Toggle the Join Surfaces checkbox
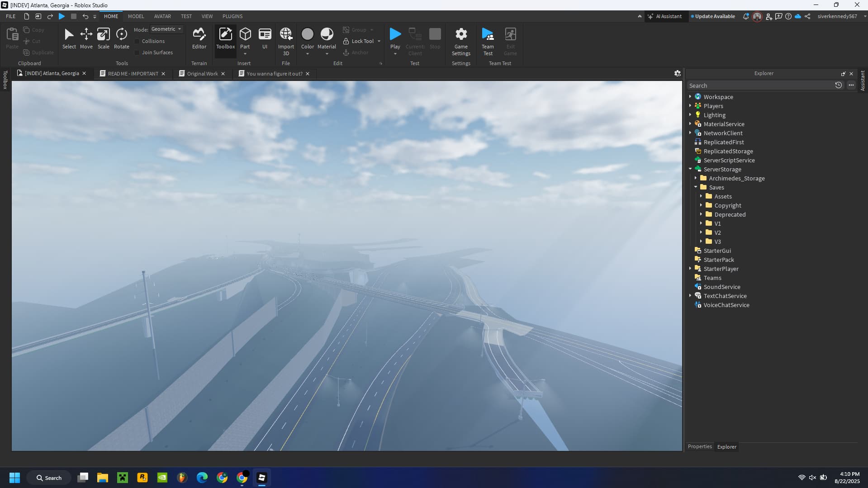Viewport: 868px width, 488px height. click(137, 52)
